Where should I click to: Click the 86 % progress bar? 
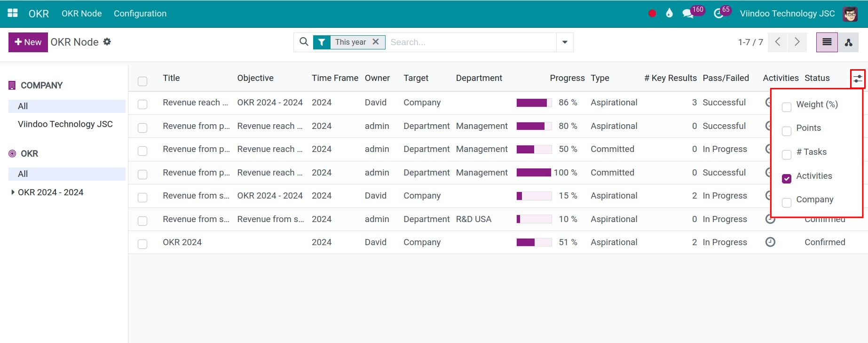[534, 103]
